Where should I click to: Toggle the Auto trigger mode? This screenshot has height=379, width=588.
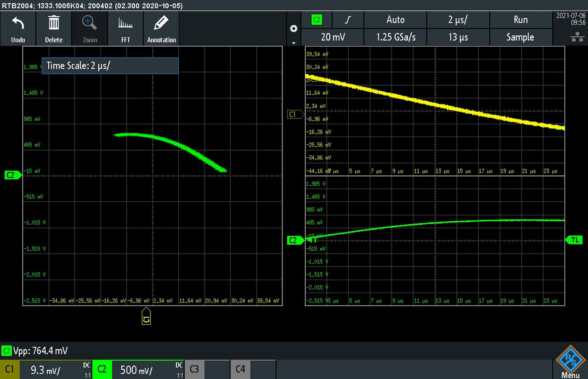[x=395, y=20]
